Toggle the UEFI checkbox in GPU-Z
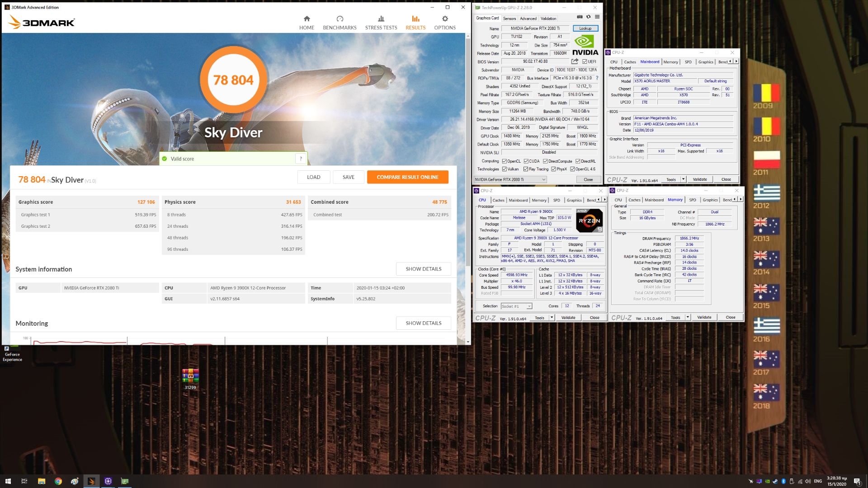868x488 pixels. (585, 61)
